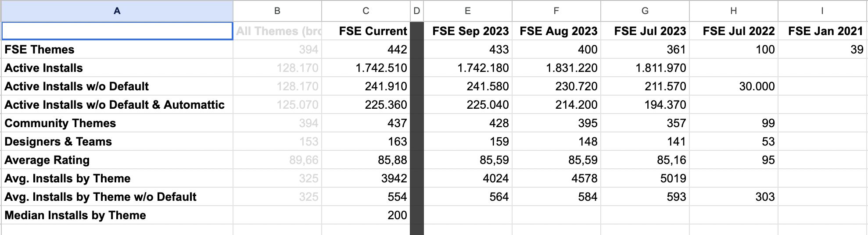Image resolution: width=868 pixels, height=235 pixels.
Task: Click the column E header
Action: pos(468,11)
